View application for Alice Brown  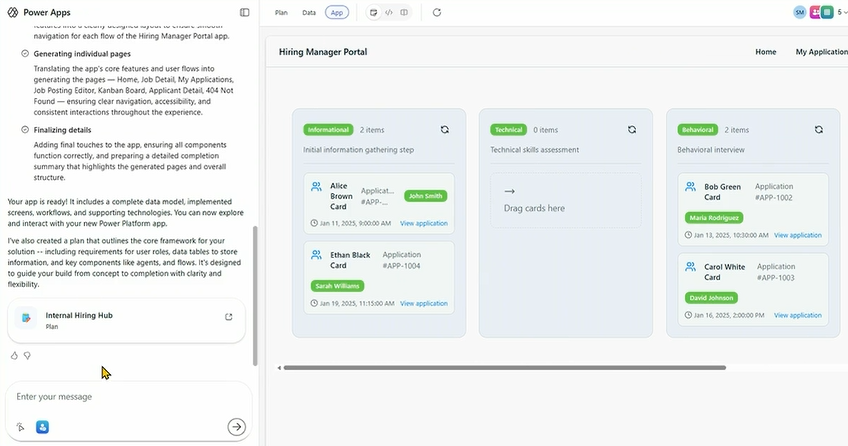(x=424, y=223)
